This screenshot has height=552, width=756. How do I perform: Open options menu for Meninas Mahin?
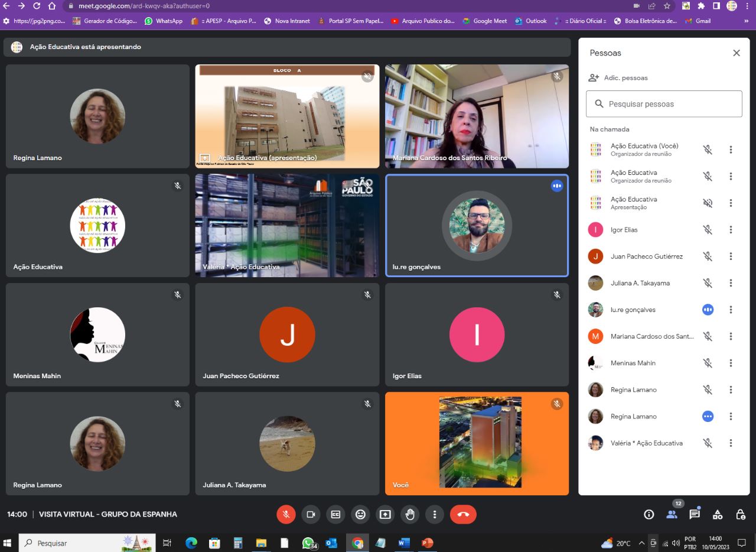(731, 363)
